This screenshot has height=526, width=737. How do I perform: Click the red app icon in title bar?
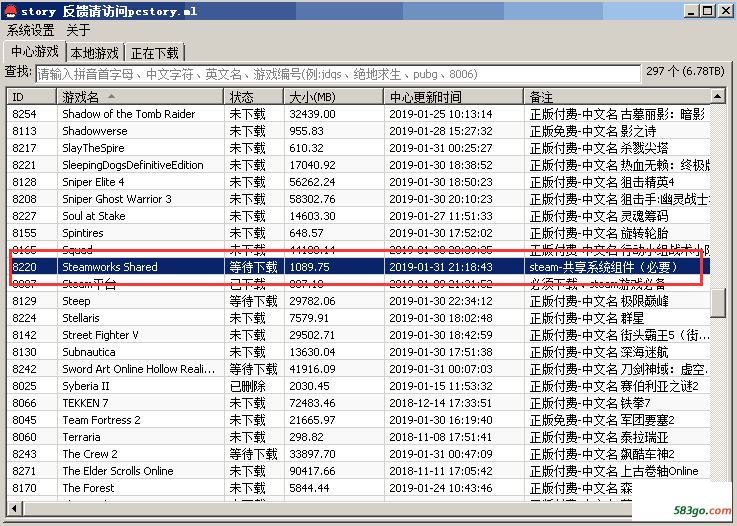10,10
